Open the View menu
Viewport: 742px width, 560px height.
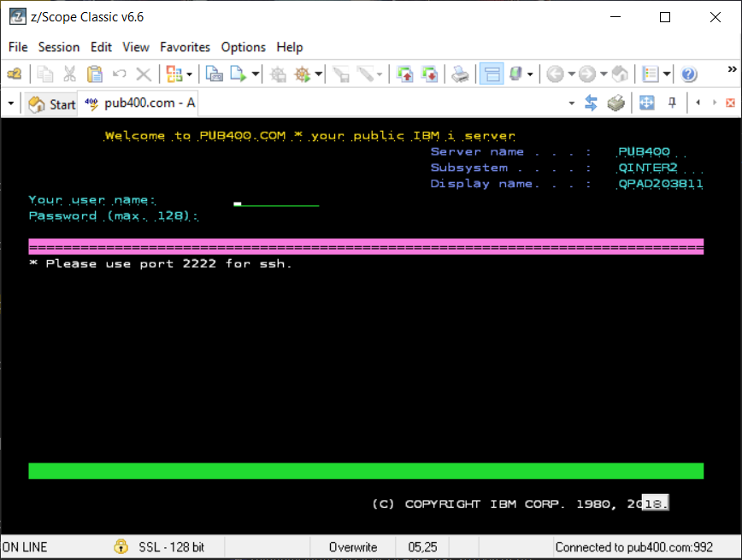(136, 47)
